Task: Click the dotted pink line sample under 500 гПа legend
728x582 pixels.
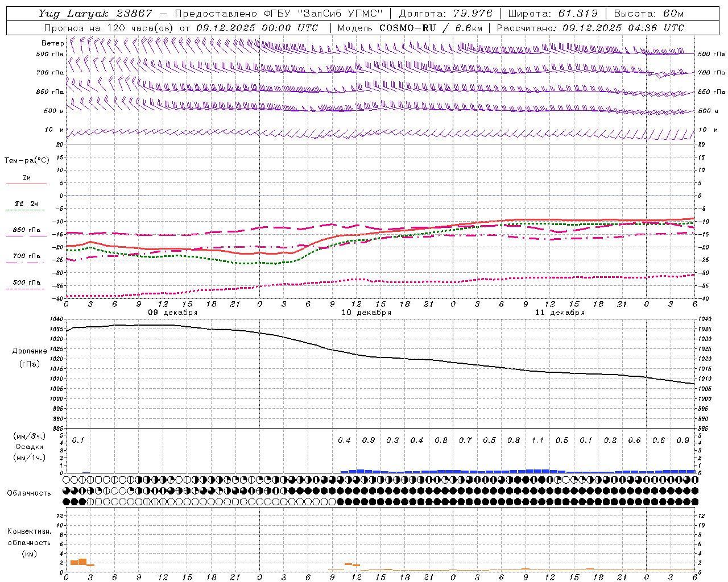Action: pyautogui.click(x=26, y=289)
